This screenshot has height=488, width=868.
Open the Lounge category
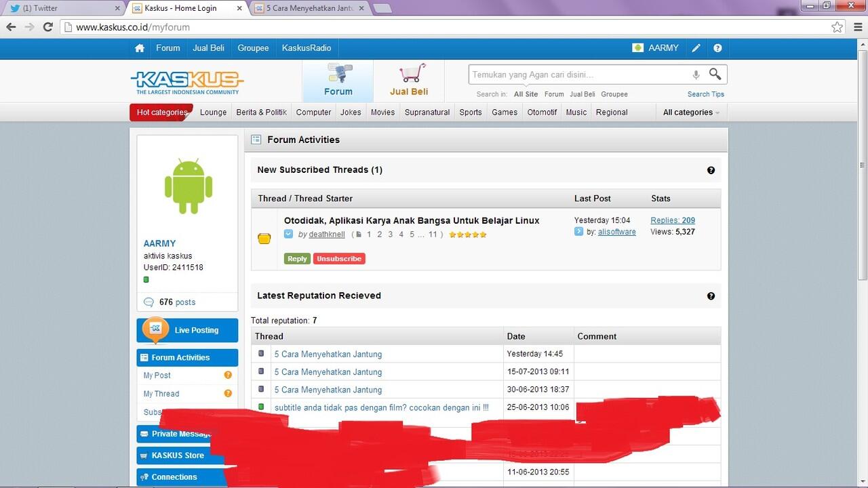[213, 113]
